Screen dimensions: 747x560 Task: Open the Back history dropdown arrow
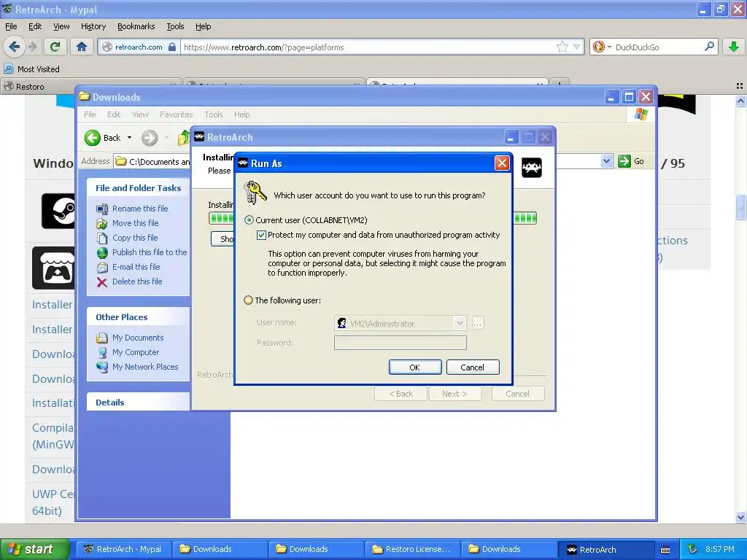click(129, 138)
